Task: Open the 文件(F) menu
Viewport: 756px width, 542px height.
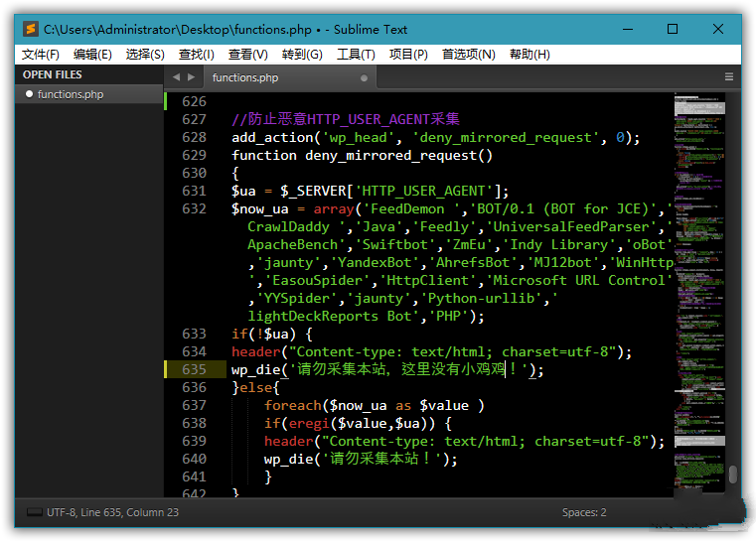Action: point(41,55)
